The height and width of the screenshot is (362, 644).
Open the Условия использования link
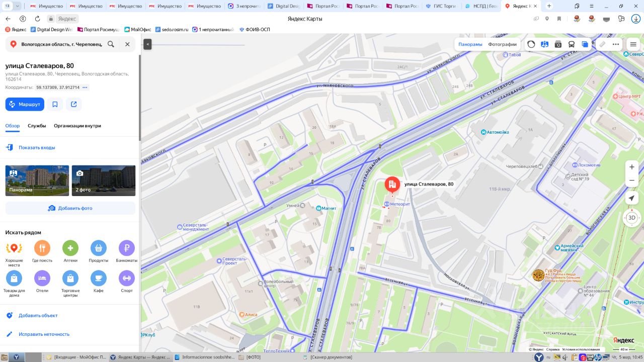[x=581, y=349]
